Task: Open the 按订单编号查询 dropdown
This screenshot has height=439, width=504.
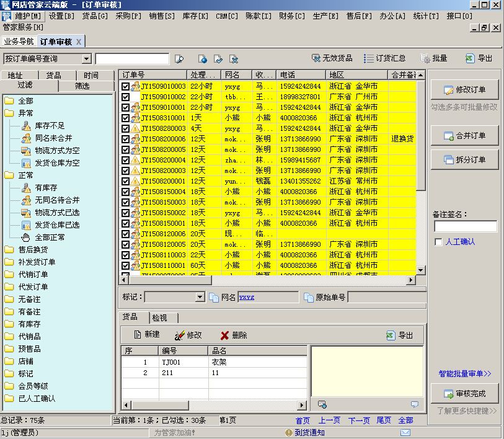Action: 86,59
